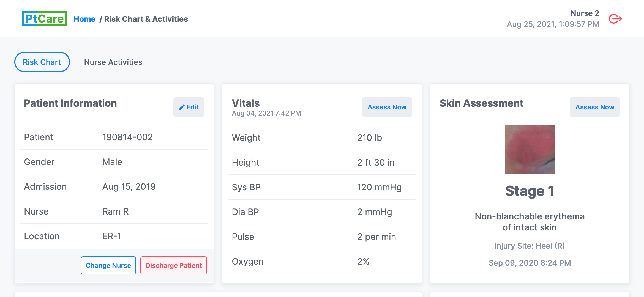
Task: Click the Discharge Patient button
Action: point(174,265)
